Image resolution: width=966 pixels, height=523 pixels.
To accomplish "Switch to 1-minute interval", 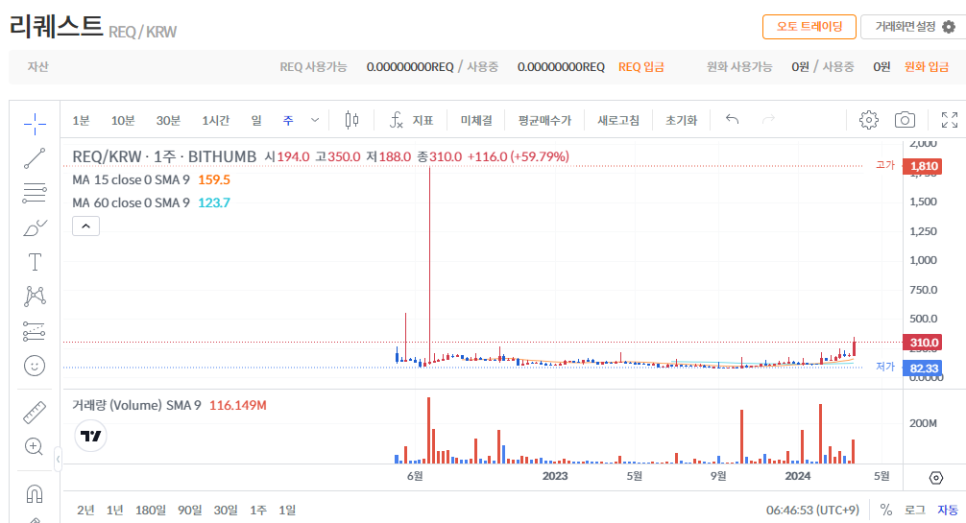I will click(81, 120).
